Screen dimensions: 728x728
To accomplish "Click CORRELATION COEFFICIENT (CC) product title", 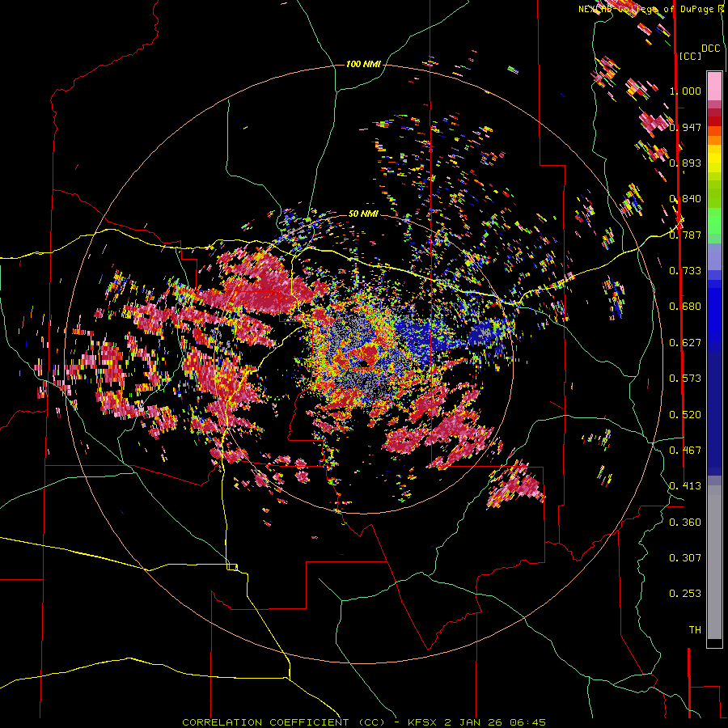I will click(x=284, y=722).
